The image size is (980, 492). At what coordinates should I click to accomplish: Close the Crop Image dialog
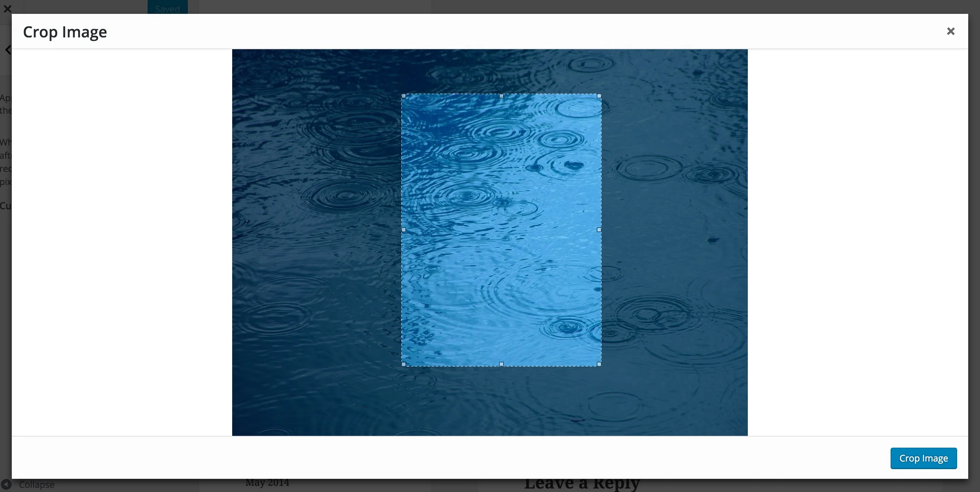tap(950, 31)
